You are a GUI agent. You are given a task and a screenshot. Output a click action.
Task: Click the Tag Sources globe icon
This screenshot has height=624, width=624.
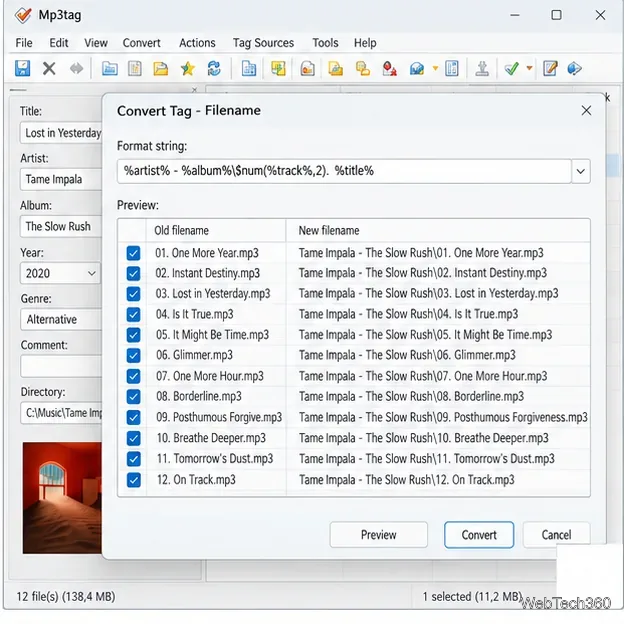(417, 68)
